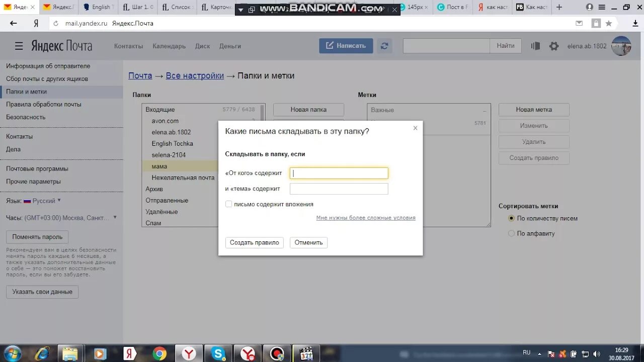Open Google Chrome from the taskbar
This screenshot has width=644, height=362.
pyautogui.click(x=159, y=353)
